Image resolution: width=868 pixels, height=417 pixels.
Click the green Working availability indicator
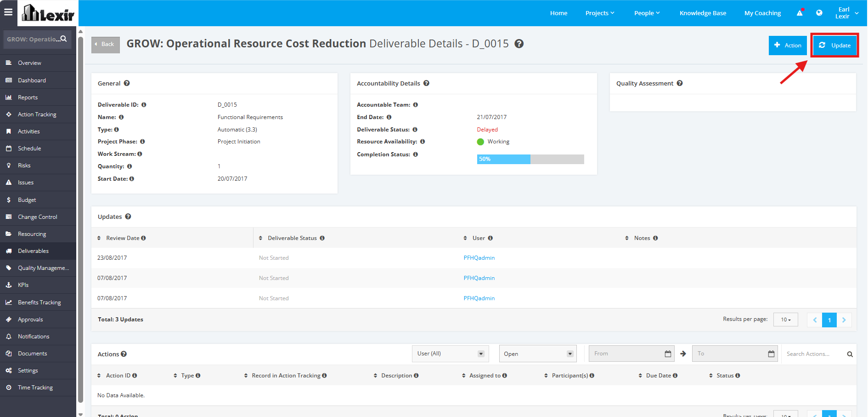(x=480, y=142)
